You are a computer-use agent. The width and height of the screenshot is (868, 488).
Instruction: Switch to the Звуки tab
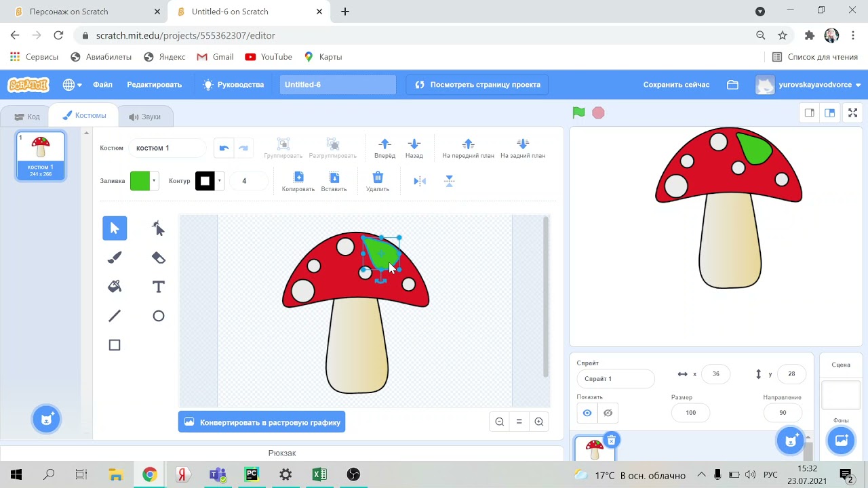(144, 117)
